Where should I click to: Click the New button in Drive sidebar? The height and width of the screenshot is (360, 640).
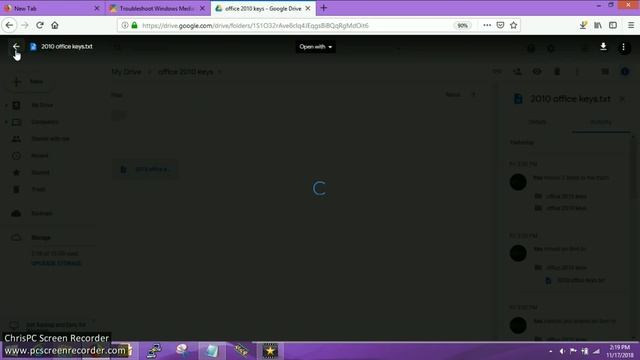(28, 82)
